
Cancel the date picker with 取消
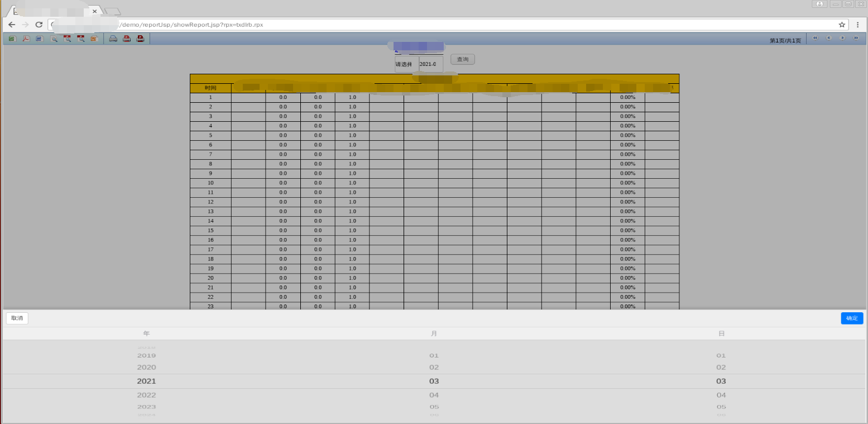coord(17,318)
